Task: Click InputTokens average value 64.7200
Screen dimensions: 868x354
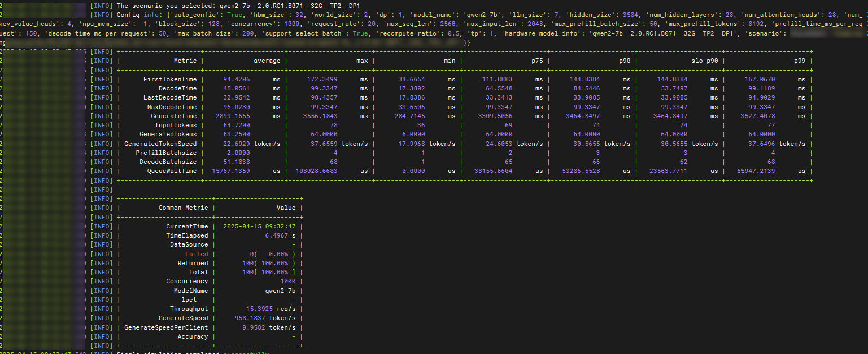Action: click(237, 125)
